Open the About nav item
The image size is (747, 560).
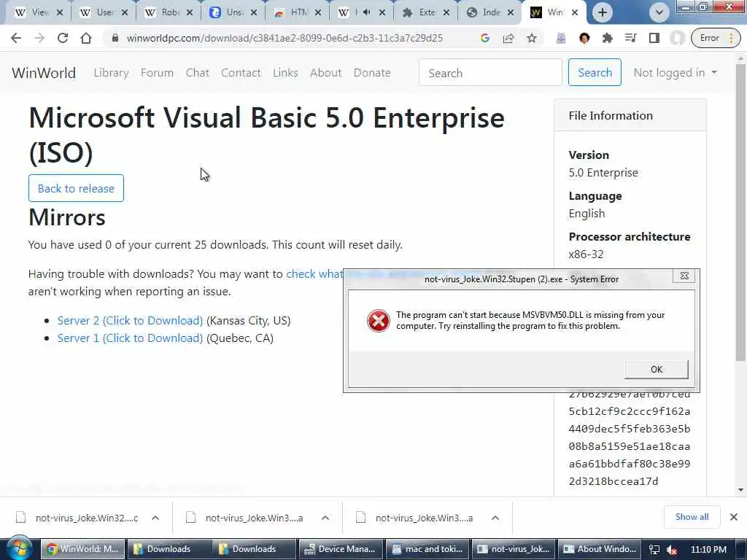coord(326,73)
